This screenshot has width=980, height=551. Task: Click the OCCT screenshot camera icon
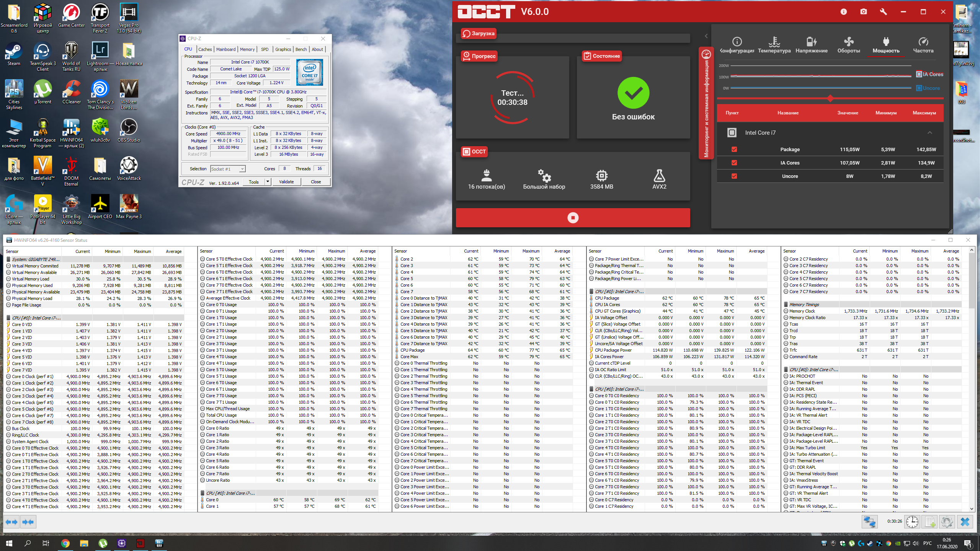tap(864, 12)
